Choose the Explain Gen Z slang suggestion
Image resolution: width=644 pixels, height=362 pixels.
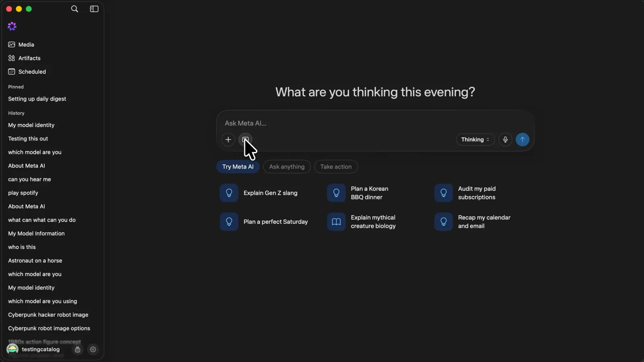259,193
